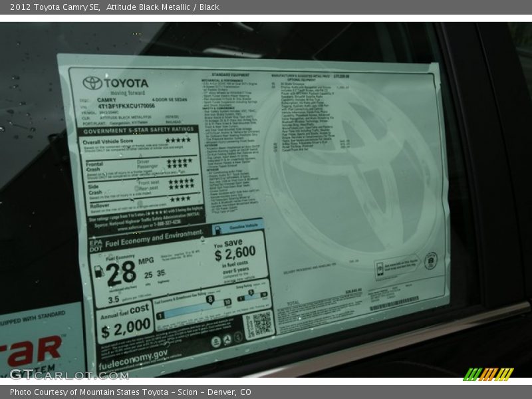Click the Government 5-Star Safety Ratings header
This screenshot has height=399, width=532.
click(x=138, y=130)
